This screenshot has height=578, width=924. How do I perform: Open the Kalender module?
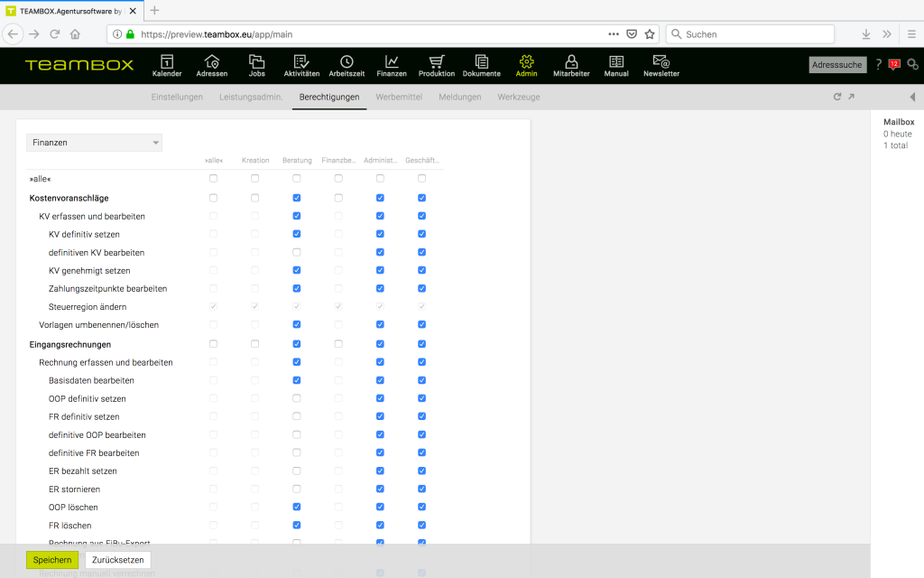click(x=167, y=65)
